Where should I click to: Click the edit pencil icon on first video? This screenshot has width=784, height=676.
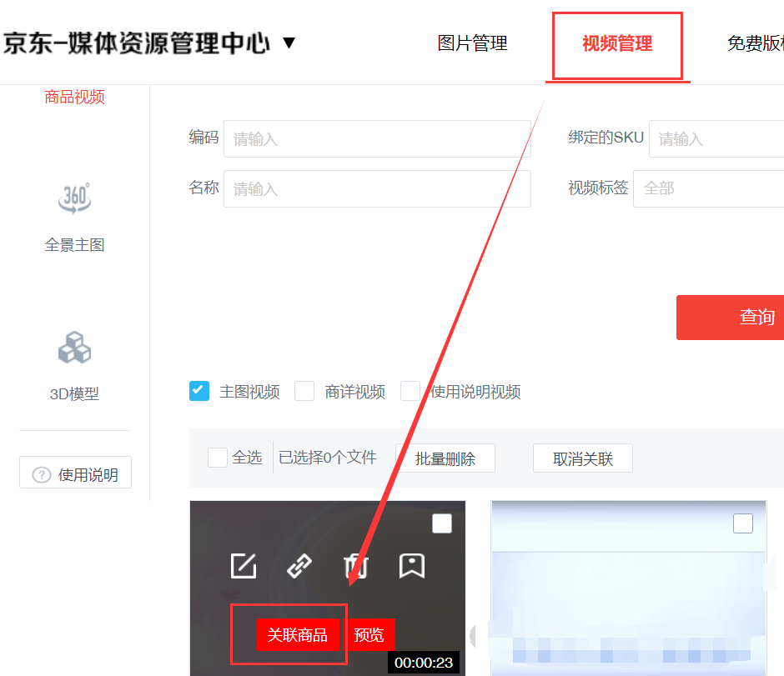(x=244, y=566)
